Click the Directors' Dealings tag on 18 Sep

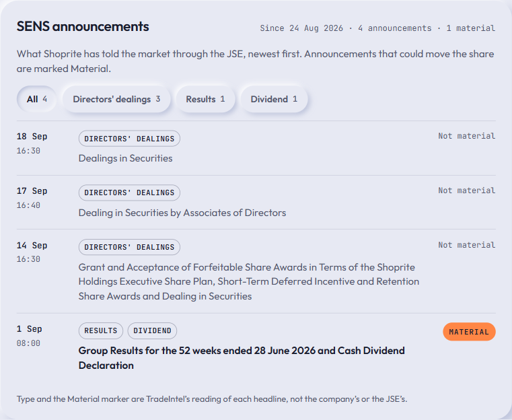129,139
